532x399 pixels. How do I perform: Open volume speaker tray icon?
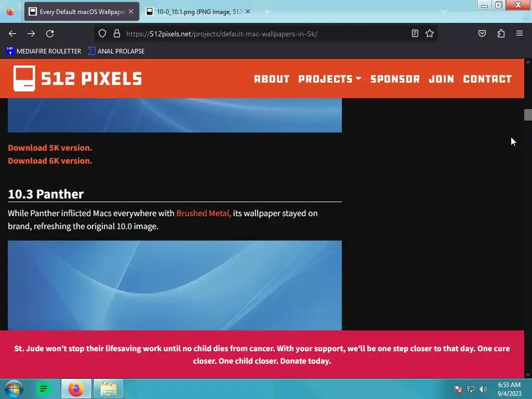pyautogui.click(x=483, y=389)
